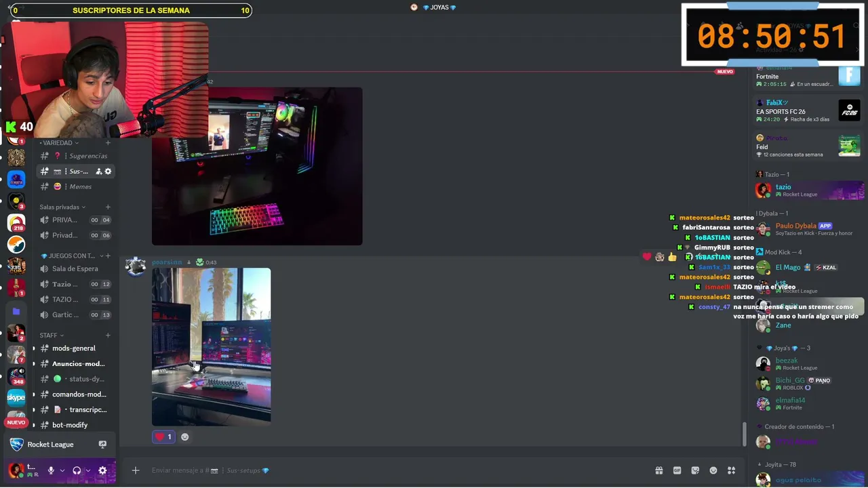868x488 pixels.
Task: Open member elmafia14 under Joya's
Action: point(808,403)
